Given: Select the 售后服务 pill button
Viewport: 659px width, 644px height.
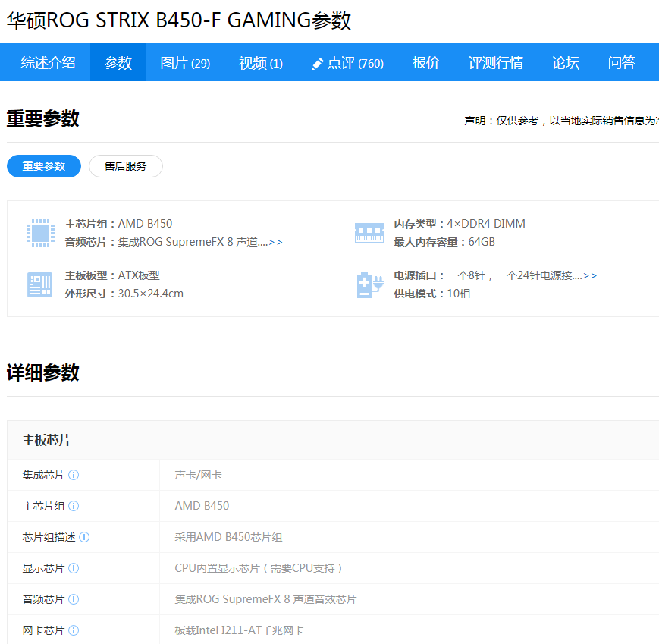Looking at the screenshot, I should (126, 166).
